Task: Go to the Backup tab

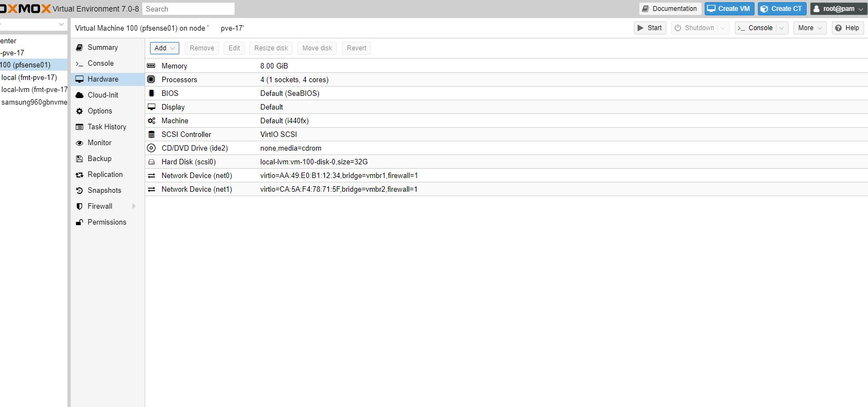Action: point(107,159)
